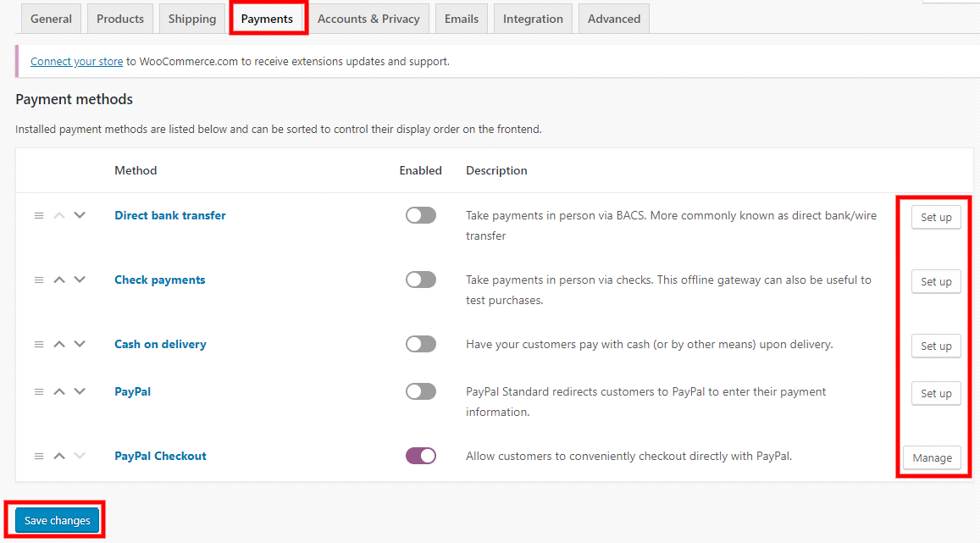Disable the PayPal Checkout toggle

coord(420,457)
